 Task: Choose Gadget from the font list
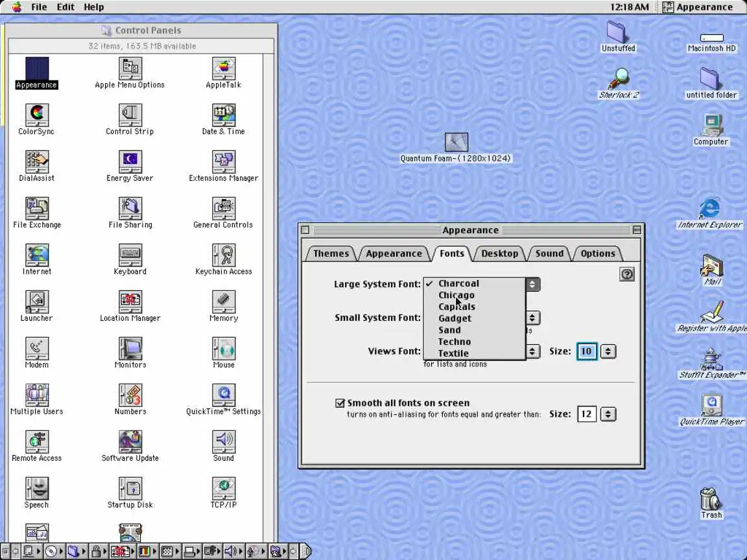point(475,319)
